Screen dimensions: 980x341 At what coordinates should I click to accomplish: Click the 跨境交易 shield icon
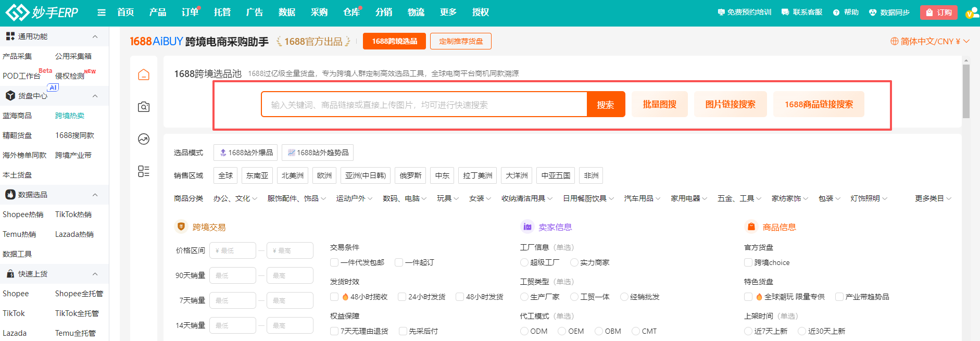(x=181, y=226)
